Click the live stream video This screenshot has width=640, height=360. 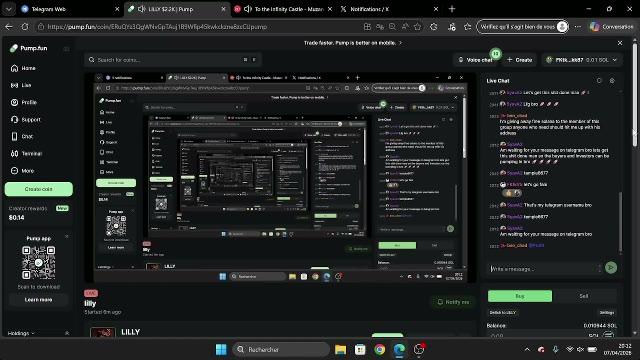click(280, 178)
